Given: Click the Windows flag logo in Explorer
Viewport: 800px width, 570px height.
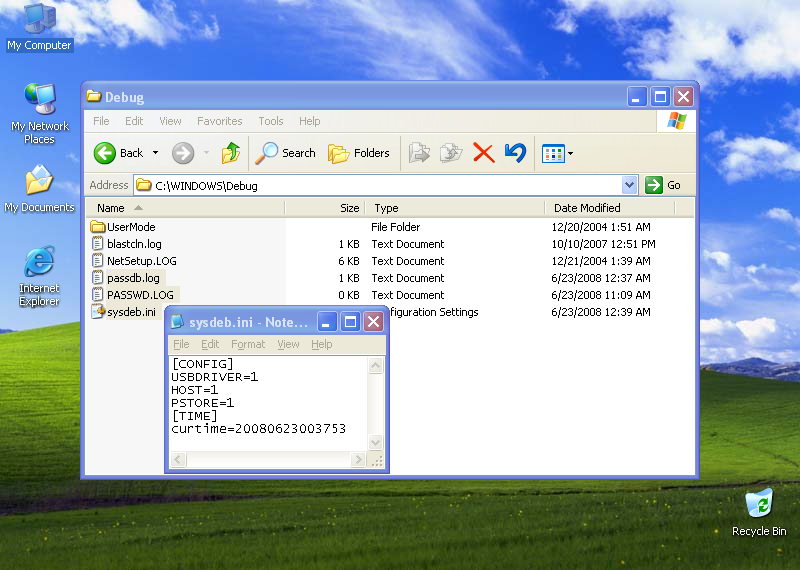Looking at the screenshot, I should tap(677, 121).
